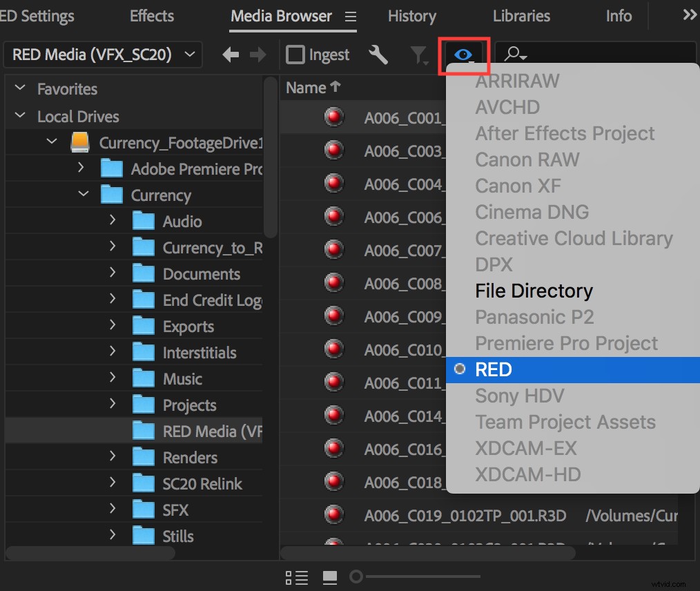
Task: Switch to thumbnail view at the bottom
Action: (x=329, y=577)
